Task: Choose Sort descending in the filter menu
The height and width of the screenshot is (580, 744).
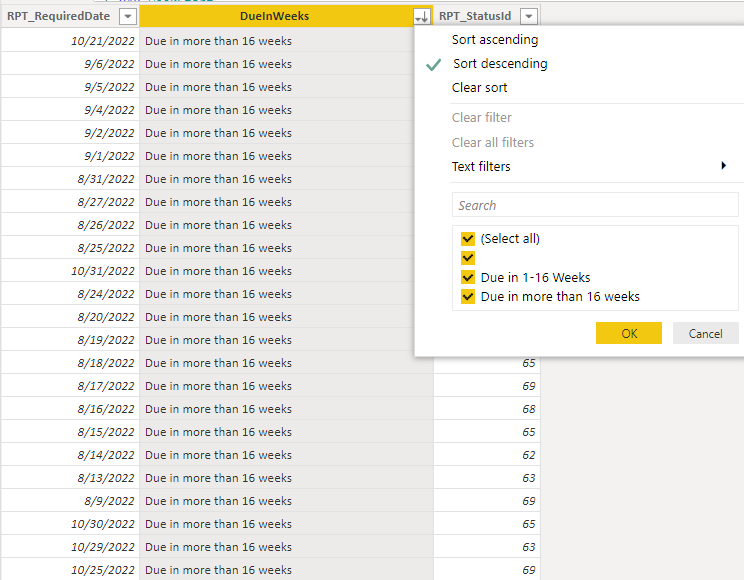Action: 500,64
